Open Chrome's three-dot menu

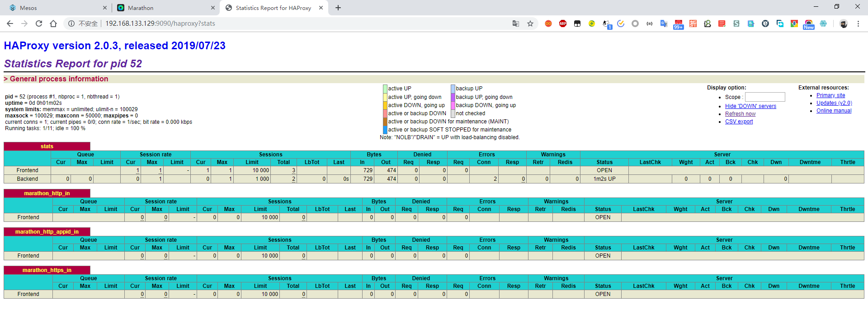(x=858, y=23)
